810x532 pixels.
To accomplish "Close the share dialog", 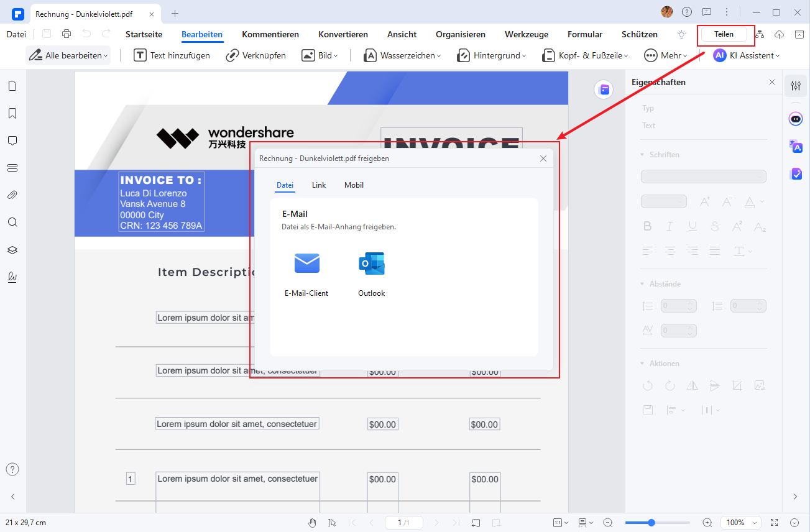I will click(x=543, y=158).
